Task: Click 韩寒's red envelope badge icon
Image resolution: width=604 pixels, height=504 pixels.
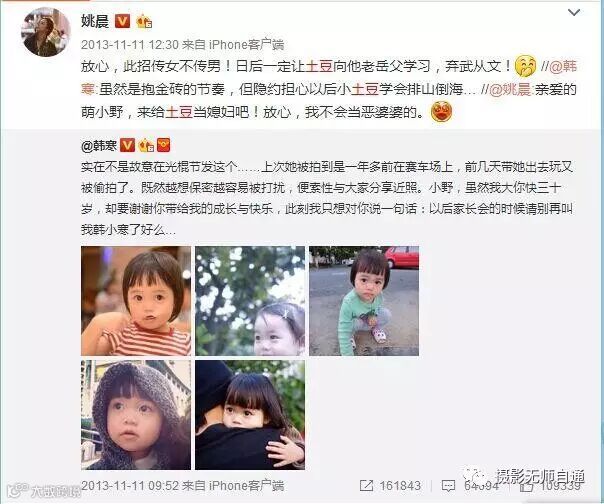Action: pos(163,145)
